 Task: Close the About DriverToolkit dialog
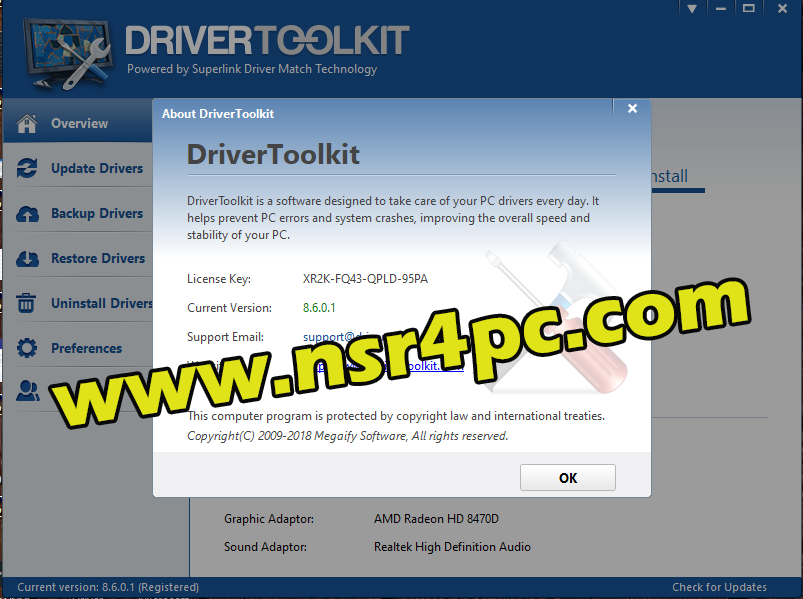point(632,109)
